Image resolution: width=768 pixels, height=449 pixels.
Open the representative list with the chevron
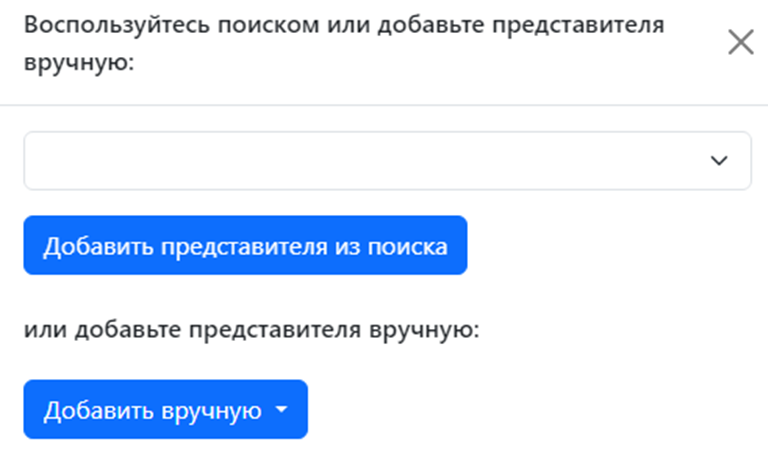(718, 161)
